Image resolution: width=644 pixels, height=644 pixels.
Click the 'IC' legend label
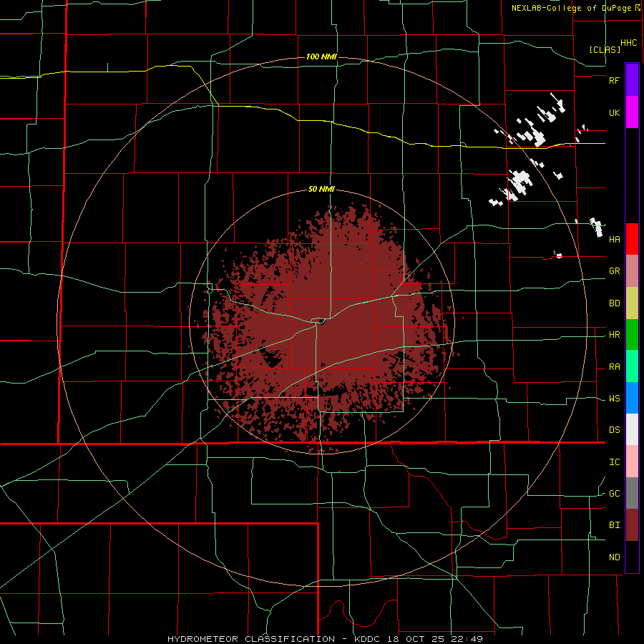click(x=614, y=462)
